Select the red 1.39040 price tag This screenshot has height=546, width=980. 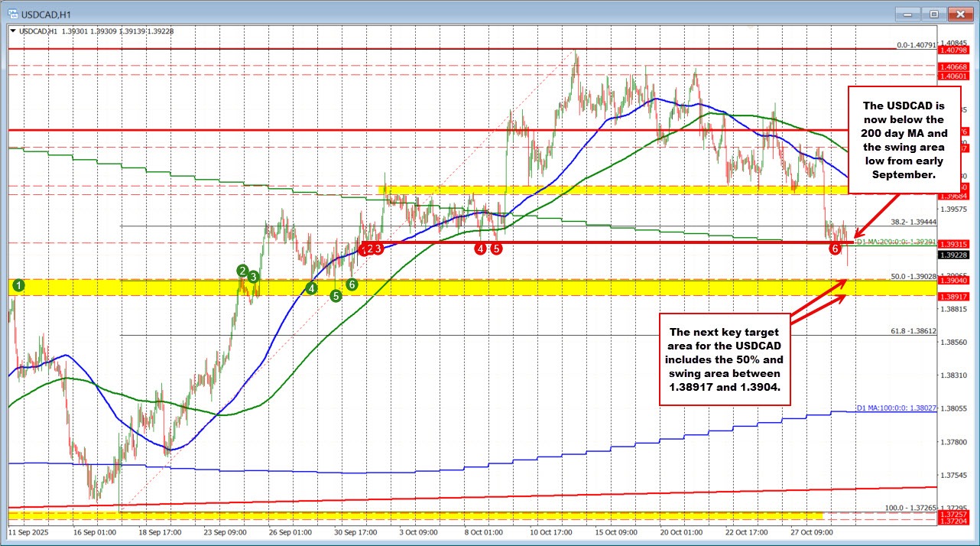coord(953,280)
